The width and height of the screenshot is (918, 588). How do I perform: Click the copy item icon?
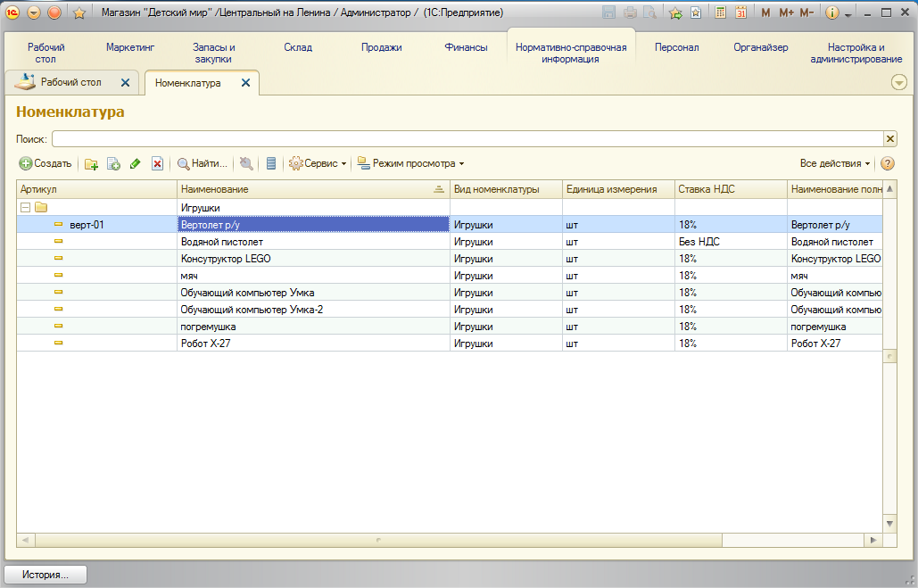click(x=113, y=164)
